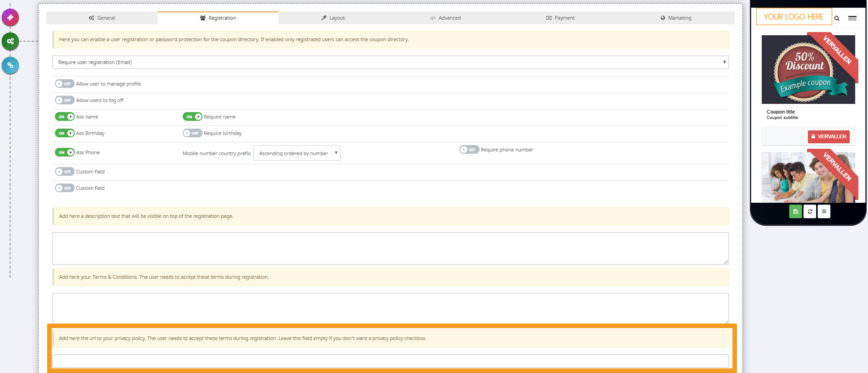The height and width of the screenshot is (373, 868).
Task: Enable Allow user to manage profile
Action: [64, 84]
